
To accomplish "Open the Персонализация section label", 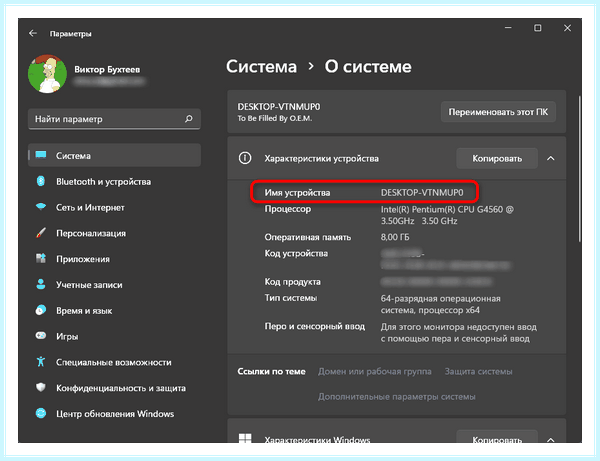I will pos(91,233).
